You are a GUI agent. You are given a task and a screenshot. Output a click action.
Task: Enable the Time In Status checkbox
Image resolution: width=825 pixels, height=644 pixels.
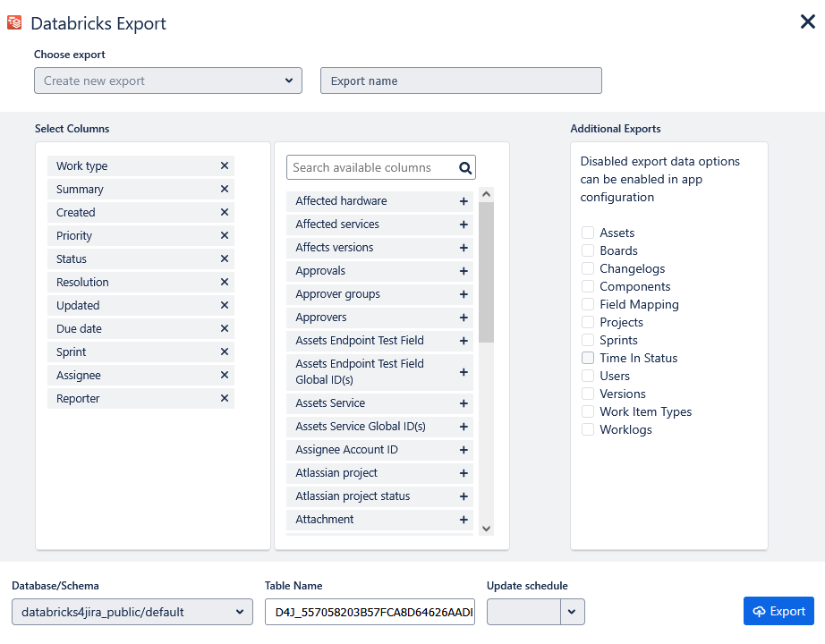point(588,358)
